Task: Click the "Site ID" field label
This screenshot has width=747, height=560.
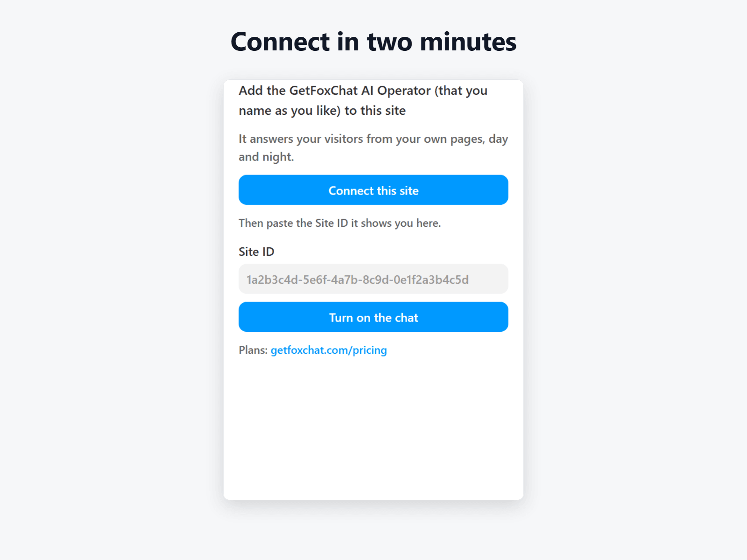Action: (x=256, y=252)
